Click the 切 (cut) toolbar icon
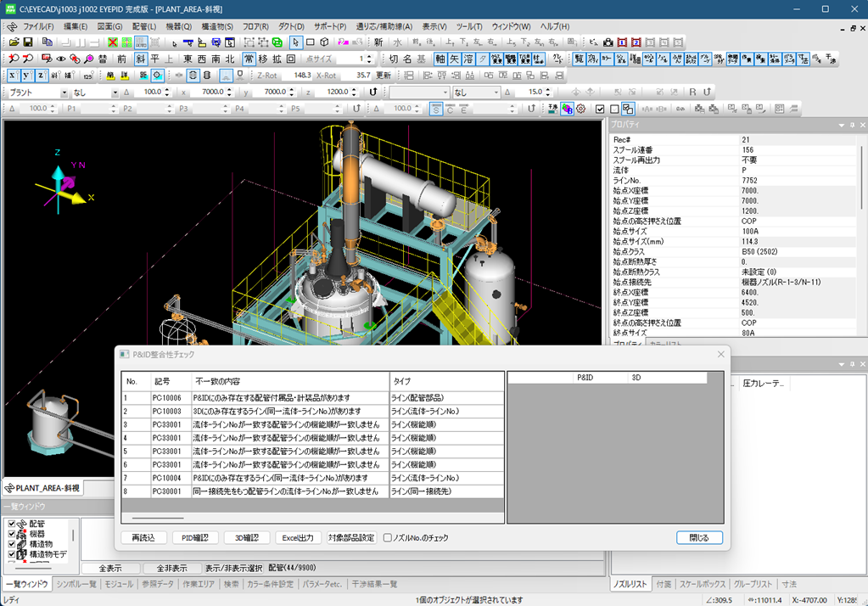This screenshot has height=606, width=868. (393, 59)
